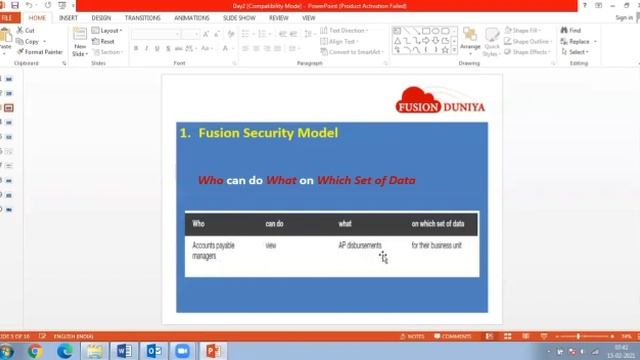Align text left
640x360 pixels.
click(x=245, y=49)
